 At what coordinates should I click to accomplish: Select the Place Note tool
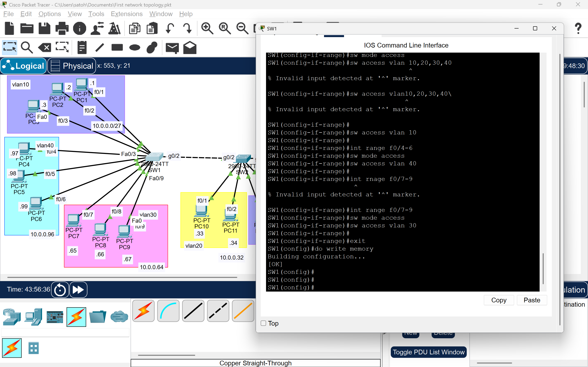pyautogui.click(x=82, y=47)
